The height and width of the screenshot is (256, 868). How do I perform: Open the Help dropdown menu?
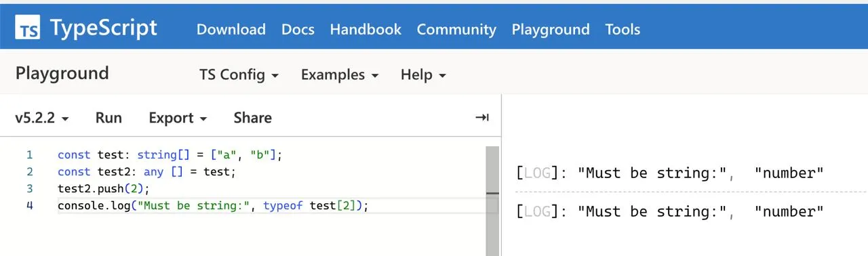click(x=423, y=74)
